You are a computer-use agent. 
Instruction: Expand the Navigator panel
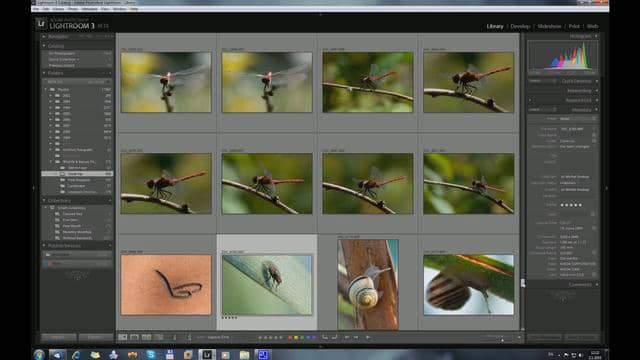point(44,36)
